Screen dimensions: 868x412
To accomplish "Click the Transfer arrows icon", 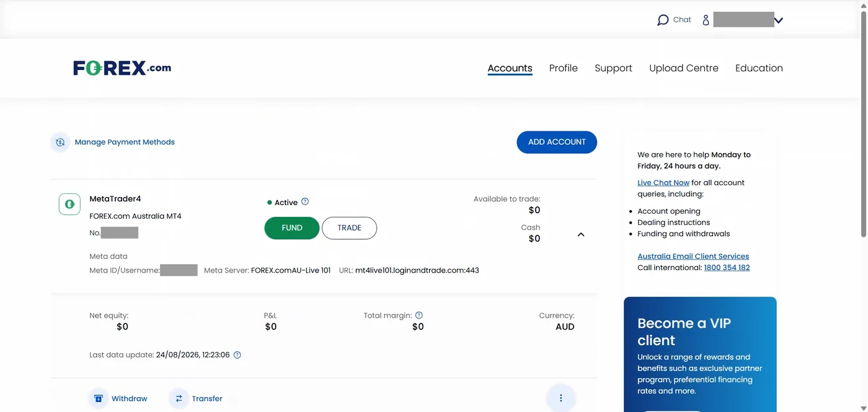I will pyautogui.click(x=179, y=398).
